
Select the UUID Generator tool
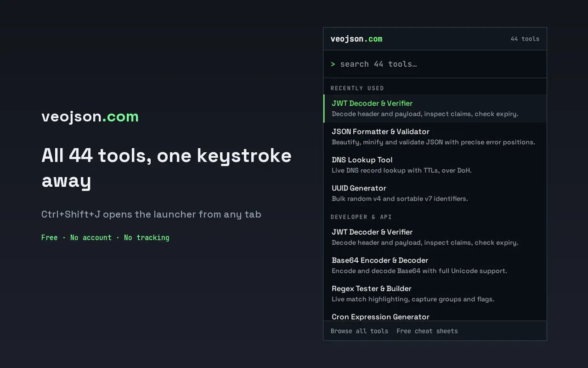pos(435,193)
